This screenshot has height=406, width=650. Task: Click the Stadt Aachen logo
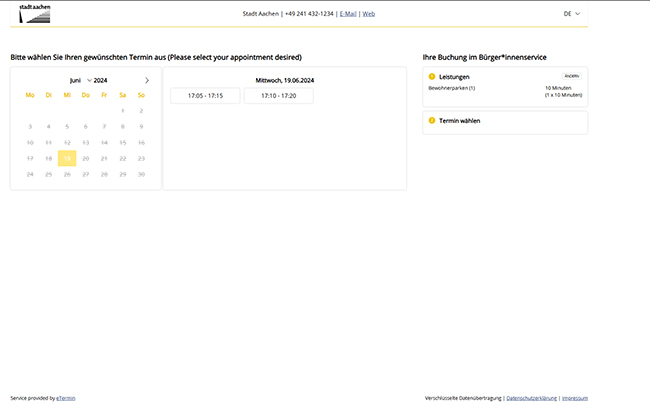click(x=34, y=13)
